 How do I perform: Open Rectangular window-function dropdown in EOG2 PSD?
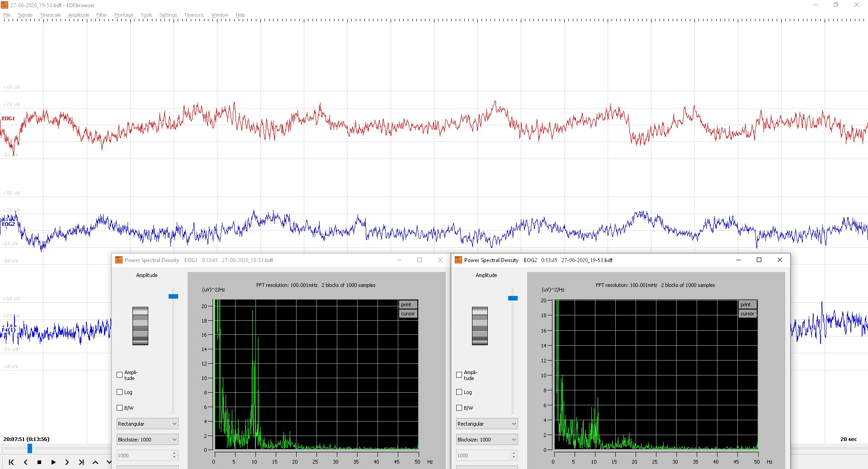click(487, 424)
